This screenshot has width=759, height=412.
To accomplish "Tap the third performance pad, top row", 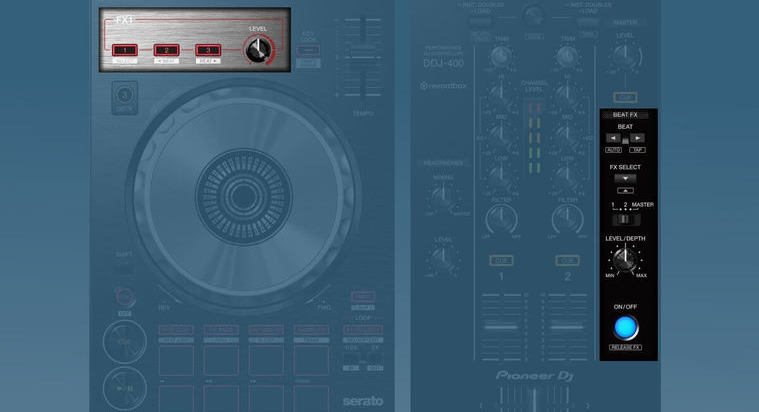I will (x=266, y=361).
